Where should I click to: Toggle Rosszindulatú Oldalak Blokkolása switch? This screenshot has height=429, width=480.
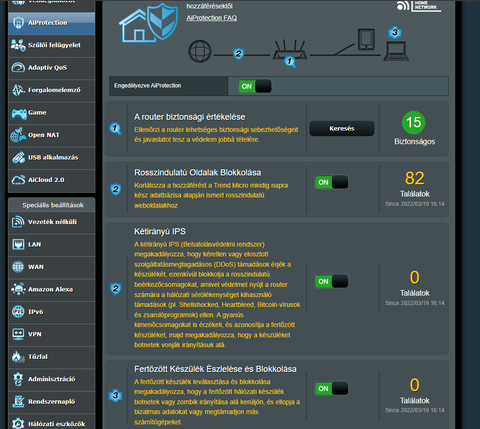click(332, 182)
